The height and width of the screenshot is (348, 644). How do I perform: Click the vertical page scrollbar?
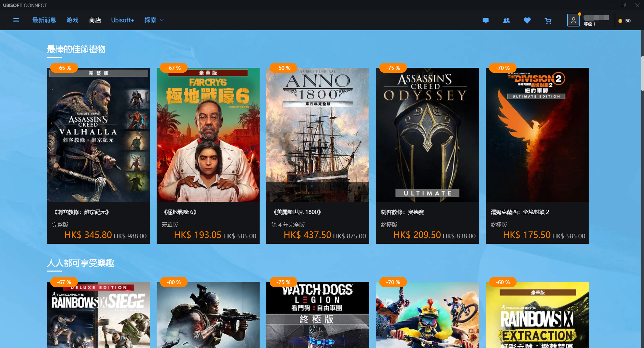[x=642, y=73]
